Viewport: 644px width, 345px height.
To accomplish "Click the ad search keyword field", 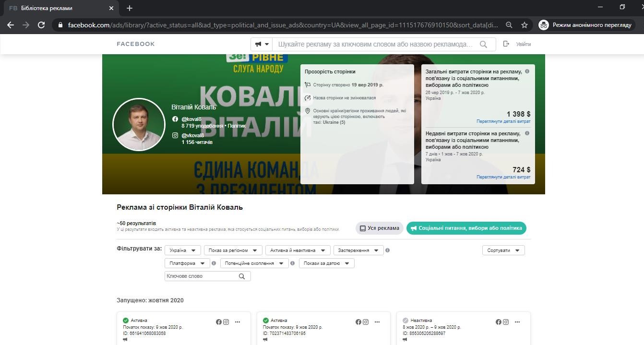I will (376, 44).
